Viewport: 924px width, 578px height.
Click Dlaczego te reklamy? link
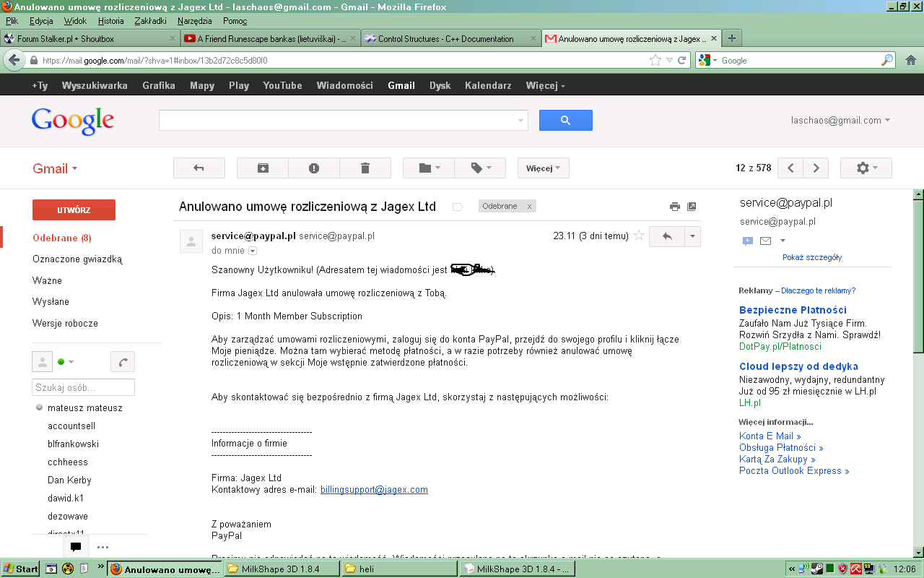click(x=818, y=290)
